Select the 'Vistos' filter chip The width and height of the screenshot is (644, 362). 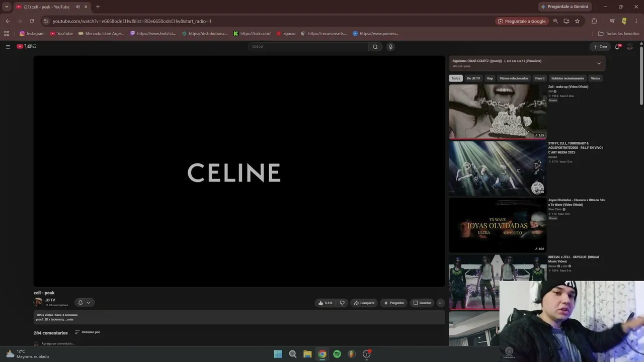click(x=596, y=78)
